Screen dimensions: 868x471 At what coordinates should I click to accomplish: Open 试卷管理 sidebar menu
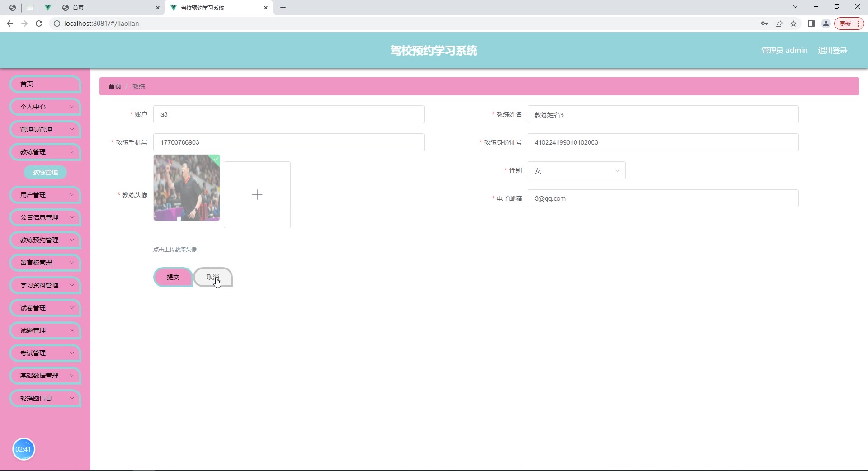45,308
